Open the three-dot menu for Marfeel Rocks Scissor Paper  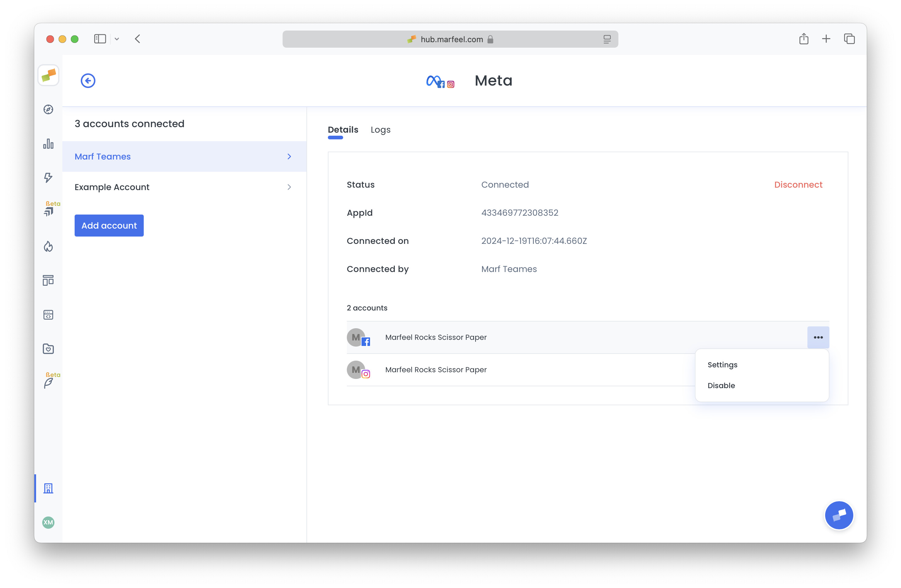tap(818, 337)
